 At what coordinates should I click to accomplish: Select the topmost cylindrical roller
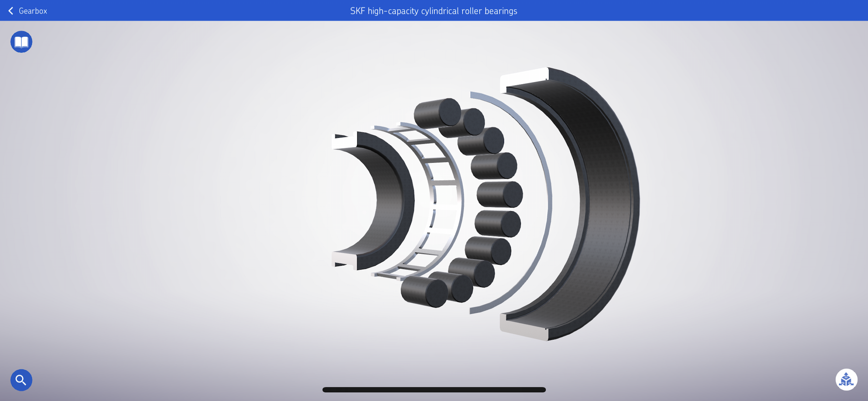437,113
